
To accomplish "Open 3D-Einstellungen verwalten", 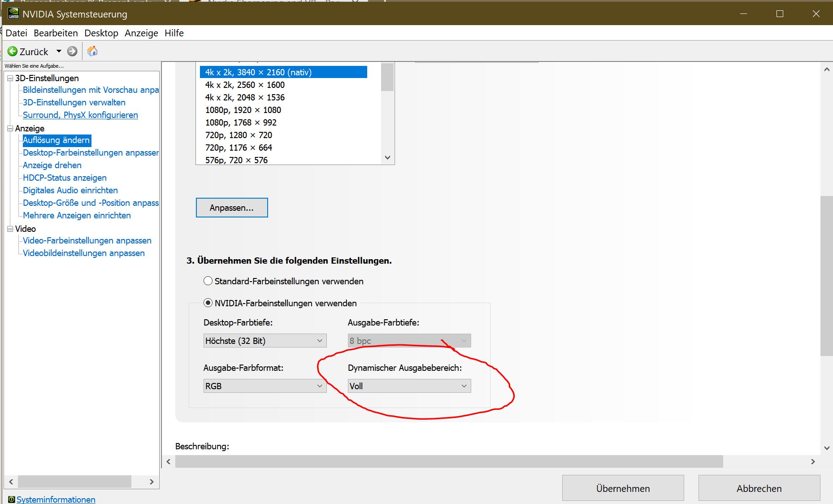I will pyautogui.click(x=74, y=103).
